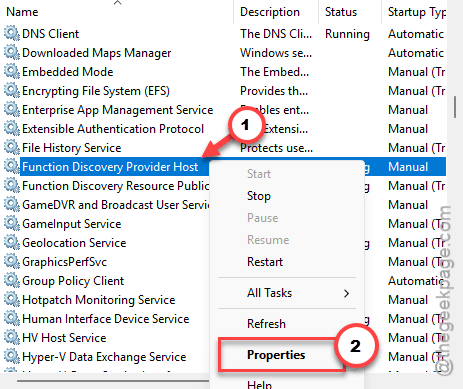Screen dimensions: 463x389
Task: Click the GameInput Service gear icon
Action: coord(12,224)
